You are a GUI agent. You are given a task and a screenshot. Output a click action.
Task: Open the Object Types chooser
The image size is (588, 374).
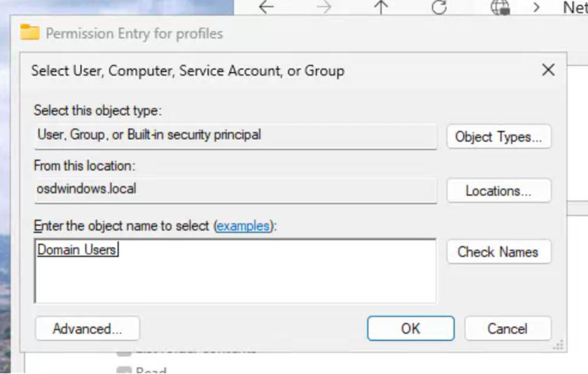pos(498,137)
